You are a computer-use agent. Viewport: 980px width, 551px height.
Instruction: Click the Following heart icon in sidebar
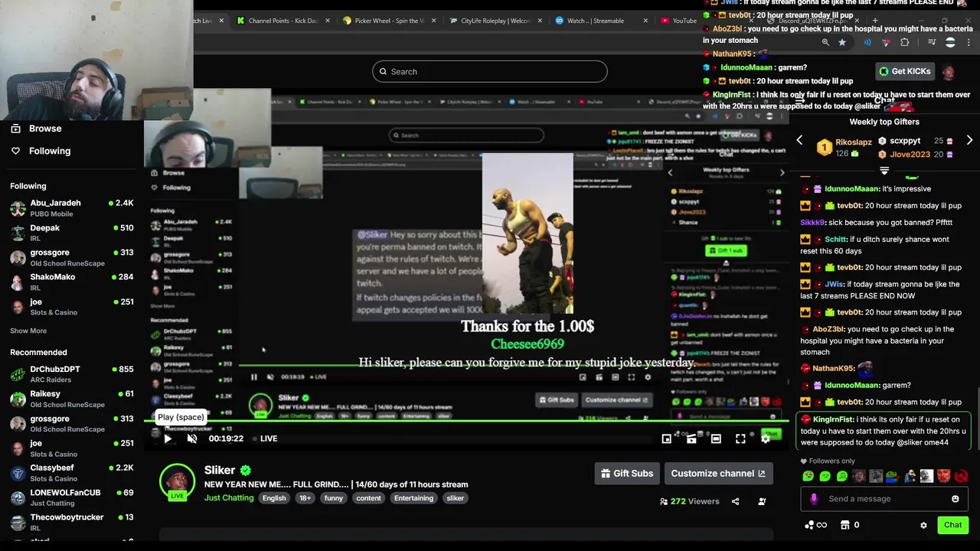[x=15, y=151]
